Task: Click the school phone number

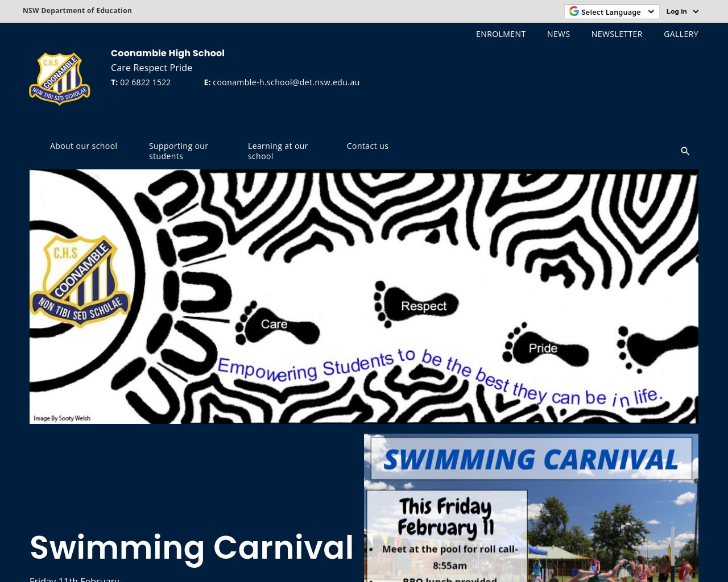Action: 145,82
